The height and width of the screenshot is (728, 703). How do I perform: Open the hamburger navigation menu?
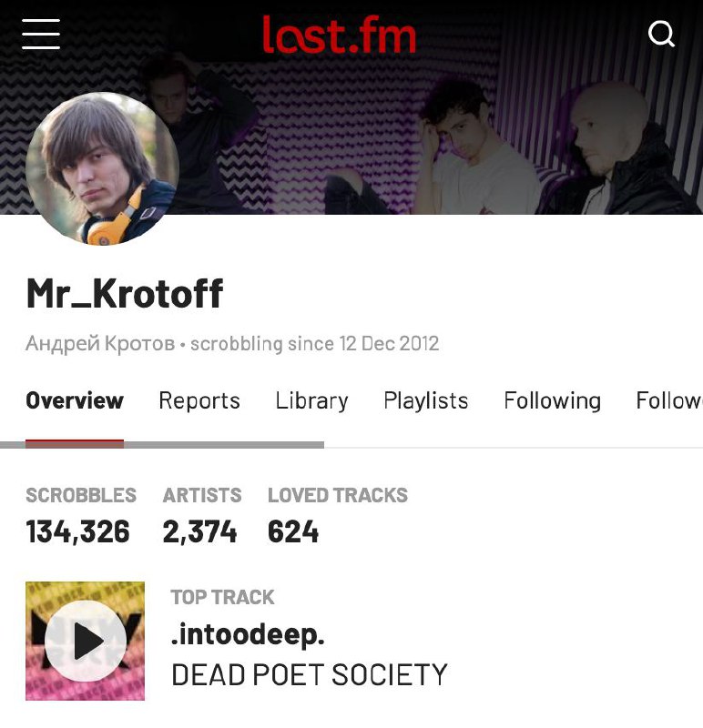41,34
